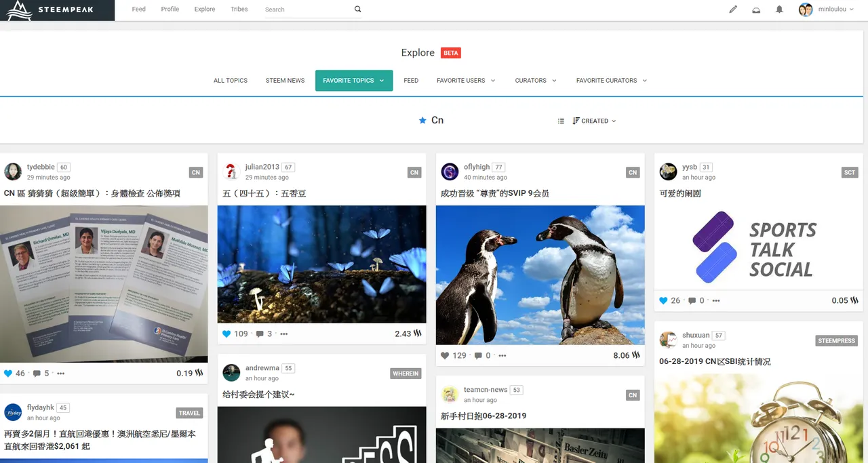Click STEEMPRESS tag on shuxuan's post
This screenshot has width=868, height=463.
[836, 340]
